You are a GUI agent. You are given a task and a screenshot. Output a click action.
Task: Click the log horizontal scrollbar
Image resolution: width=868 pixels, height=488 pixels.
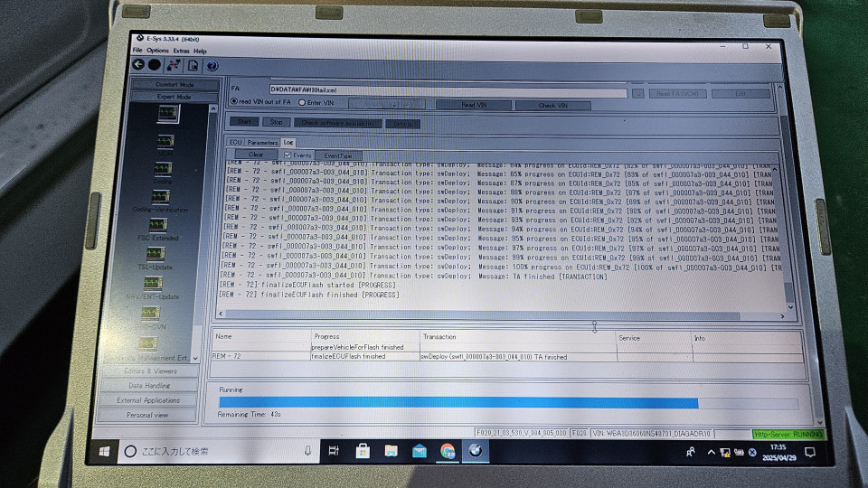[483, 315]
